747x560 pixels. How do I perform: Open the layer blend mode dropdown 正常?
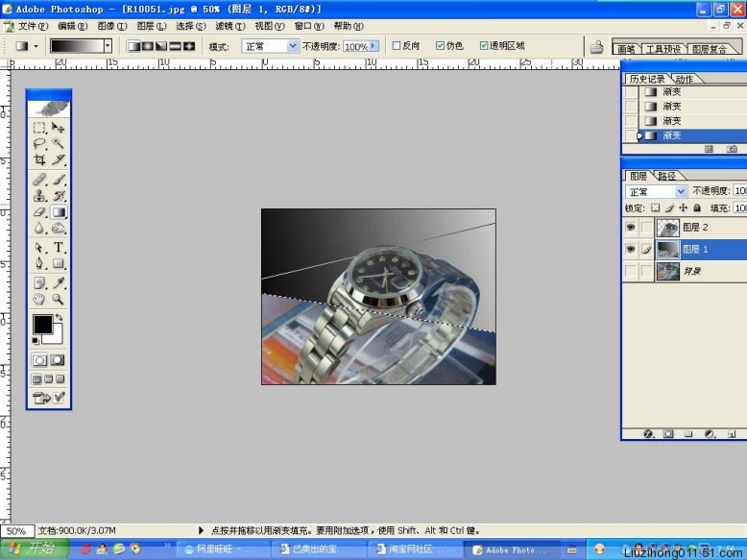click(x=656, y=191)
